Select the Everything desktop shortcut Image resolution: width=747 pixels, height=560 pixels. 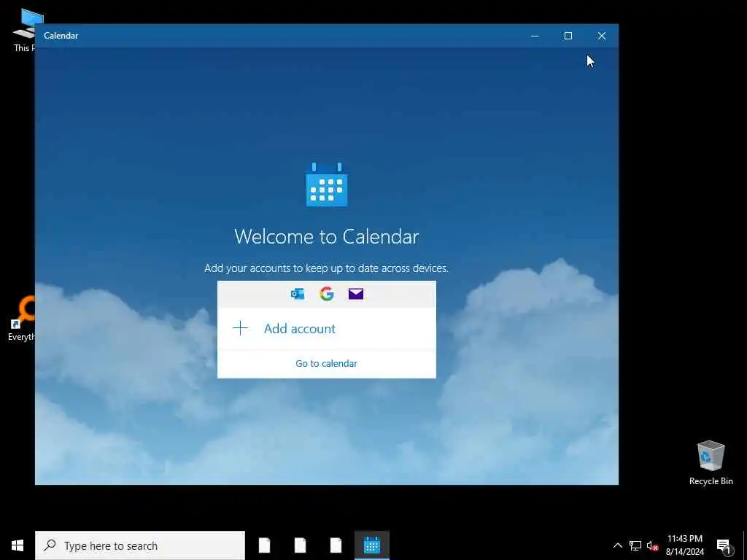click(21, 318)
